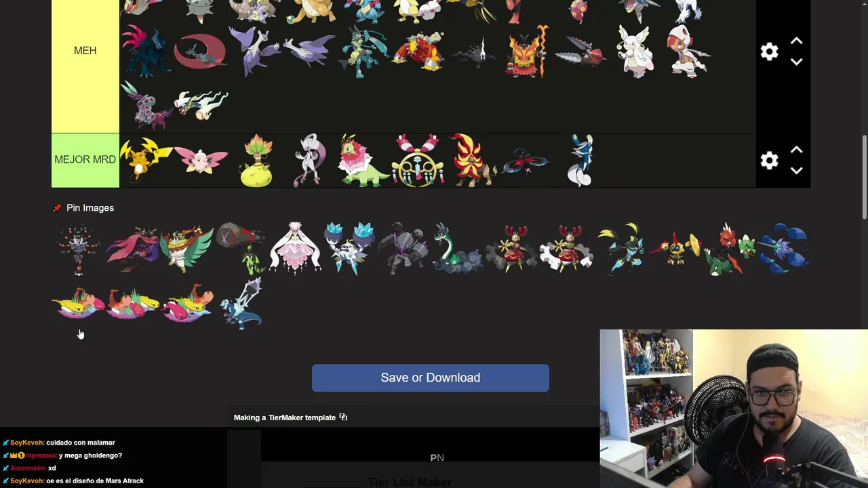Select the white Audino in the MEH row
This screenshot has height=488, width=868.
635,52
